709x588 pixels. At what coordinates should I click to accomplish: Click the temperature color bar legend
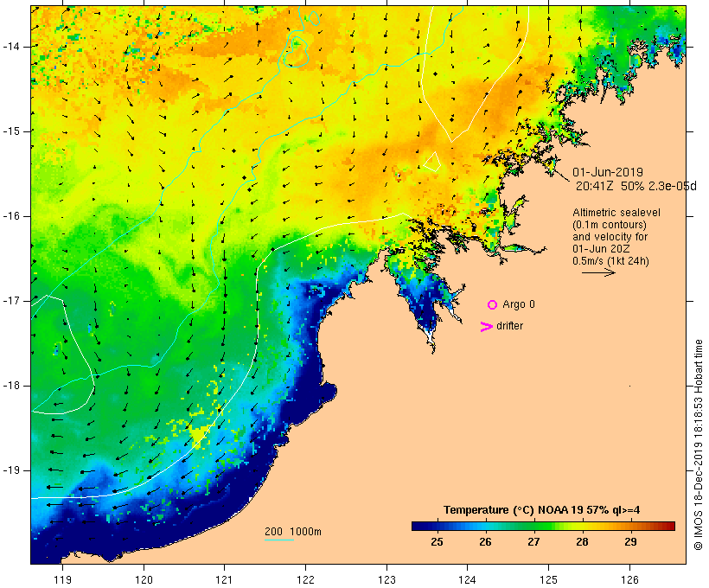[x=543, y=526]
